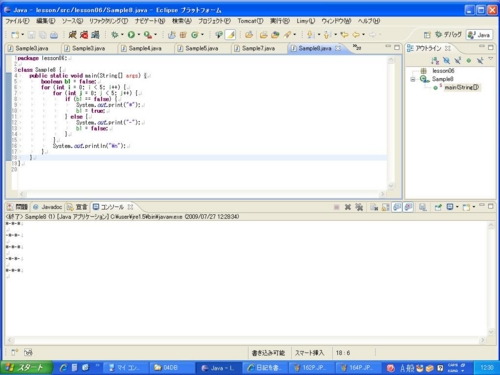Click the Print icon in toolbar
Image resolution: width=500 pixels, height=375 pixels.
click(54, 35)
